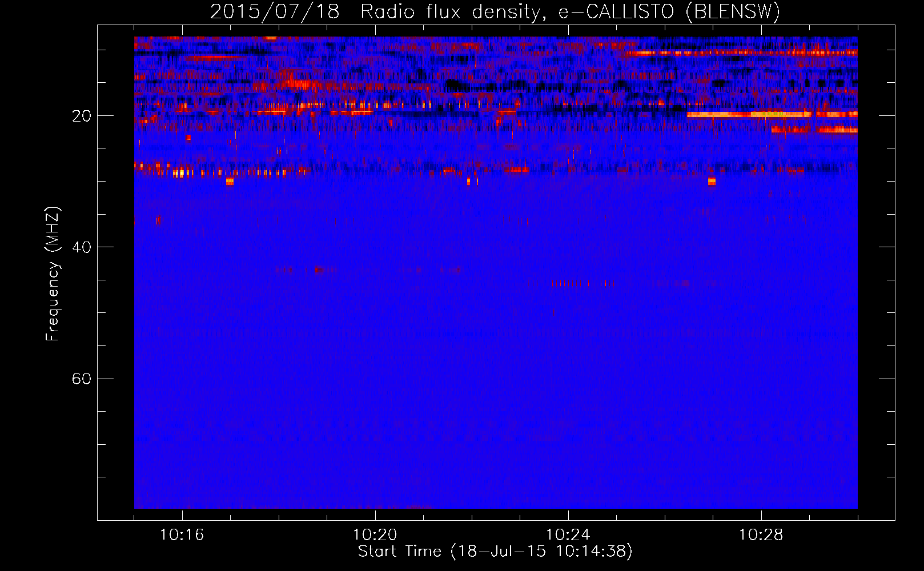Click the '10:24' time tick label
The image size is (924, 571).
point(568,535)
